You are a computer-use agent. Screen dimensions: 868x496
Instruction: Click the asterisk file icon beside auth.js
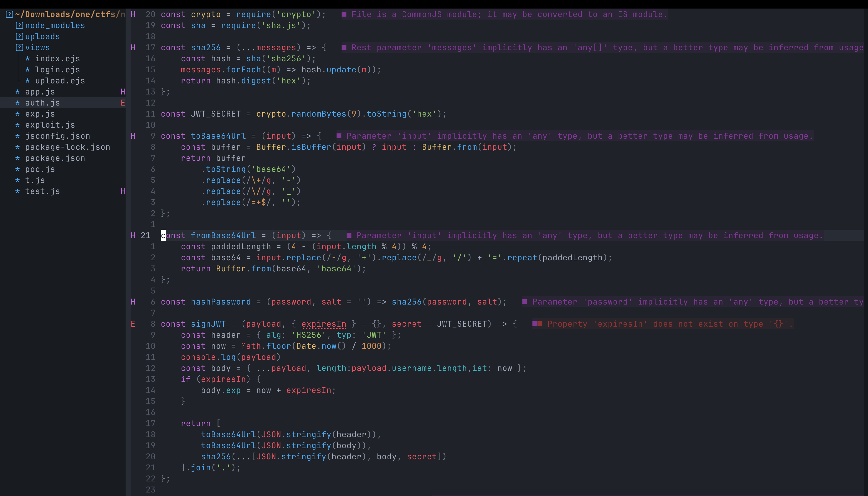(17, 103)
